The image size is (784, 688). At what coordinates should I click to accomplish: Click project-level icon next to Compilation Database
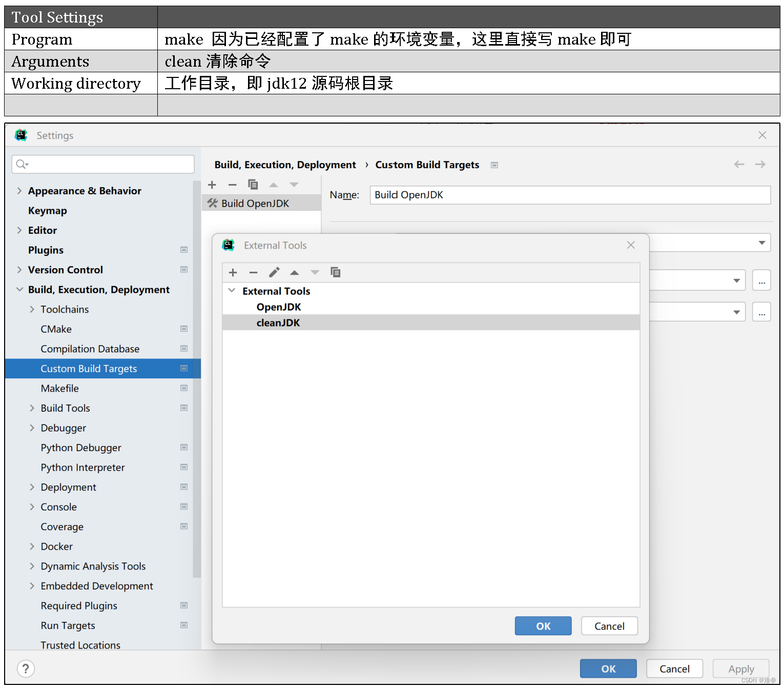click(184, 349)
